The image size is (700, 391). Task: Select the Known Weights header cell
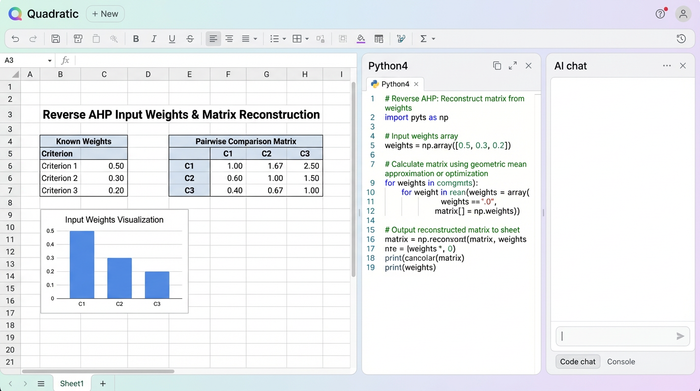(x=83, y=141)
